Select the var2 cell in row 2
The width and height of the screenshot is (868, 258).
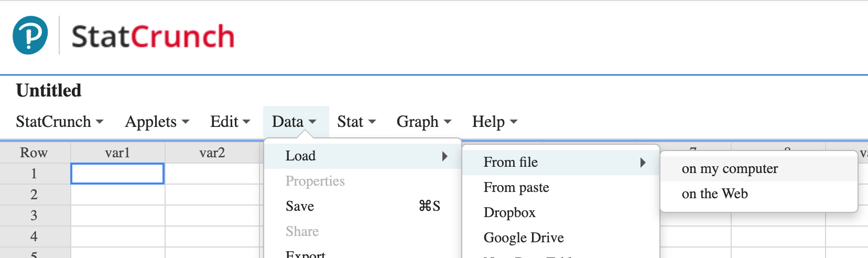tap(212, 195)
